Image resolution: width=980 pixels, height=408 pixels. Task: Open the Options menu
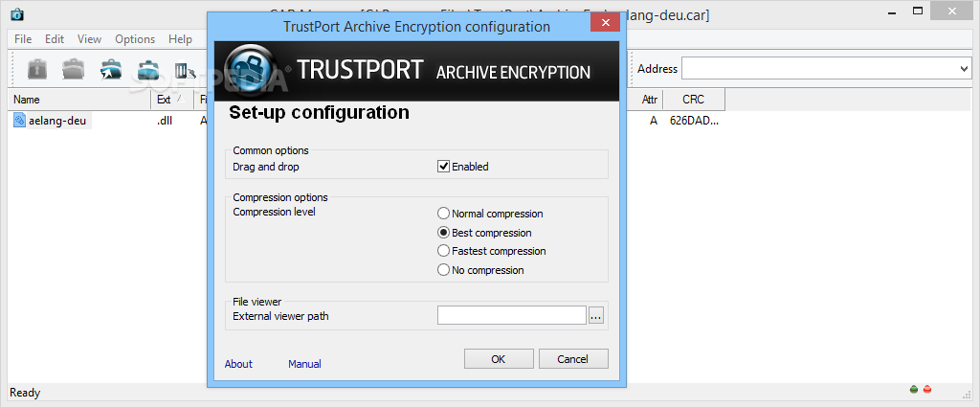pyautogui.click(x=135, y=39)
